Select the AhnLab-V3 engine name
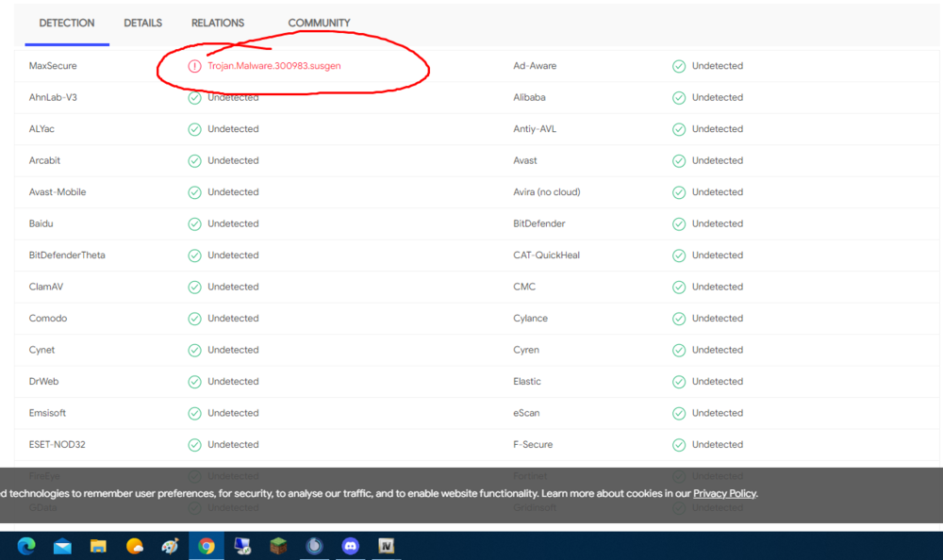The image size is (943, 560). pos(53,97)
